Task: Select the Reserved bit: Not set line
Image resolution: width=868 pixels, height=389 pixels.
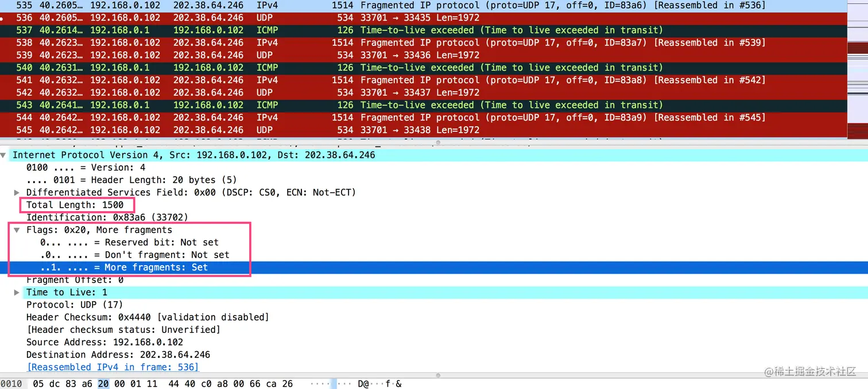Action: [129, 243]
